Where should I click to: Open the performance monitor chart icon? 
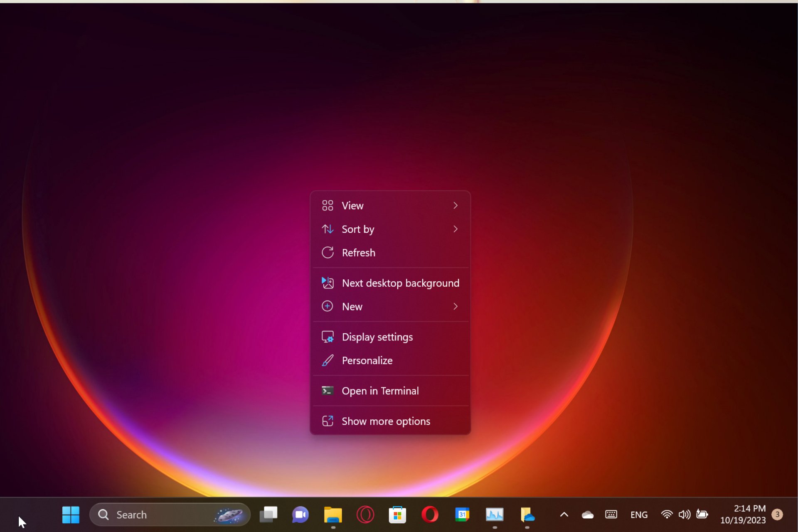click(495, 515)
